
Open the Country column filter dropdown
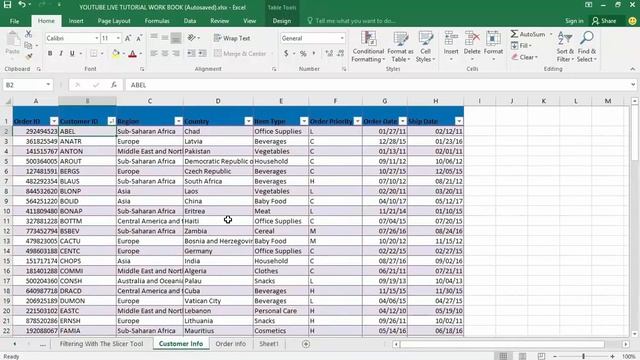coord(248,121)
